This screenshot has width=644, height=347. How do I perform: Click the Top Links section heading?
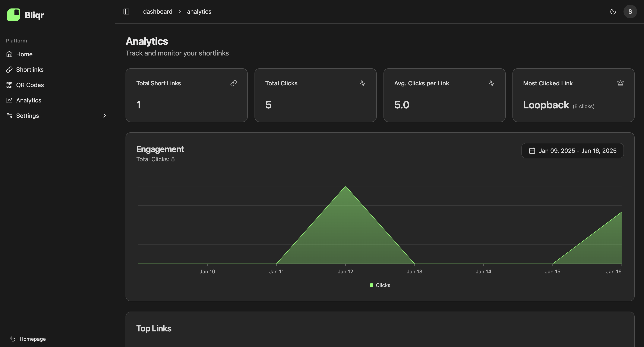(154, 328)
